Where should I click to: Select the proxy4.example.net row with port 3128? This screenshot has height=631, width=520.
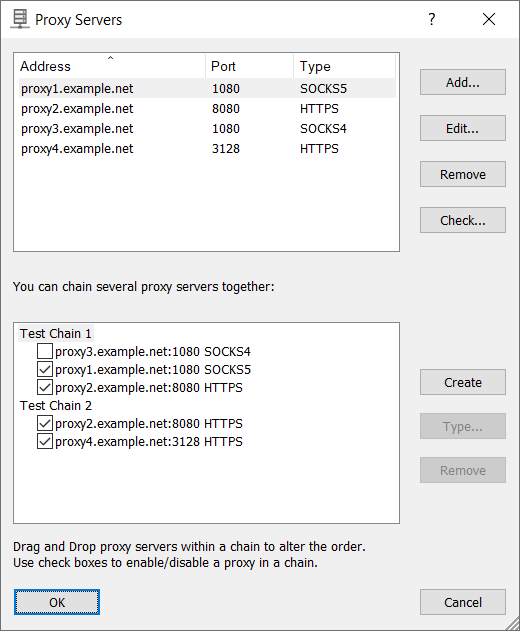coord(205,149)
